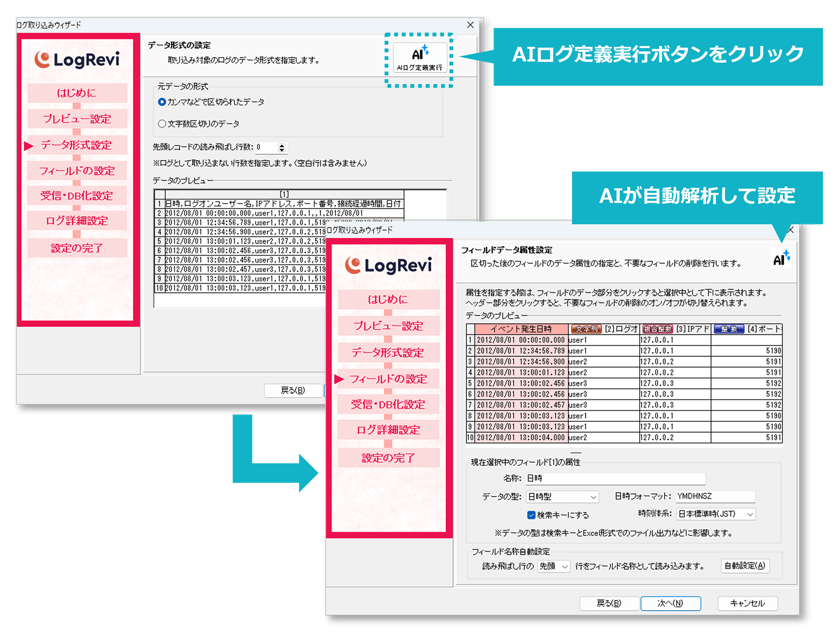The image size is (840, 640).
Task: Click the LogRevi logo in front wizard sidebar
Action: click(x=389, y=265)
